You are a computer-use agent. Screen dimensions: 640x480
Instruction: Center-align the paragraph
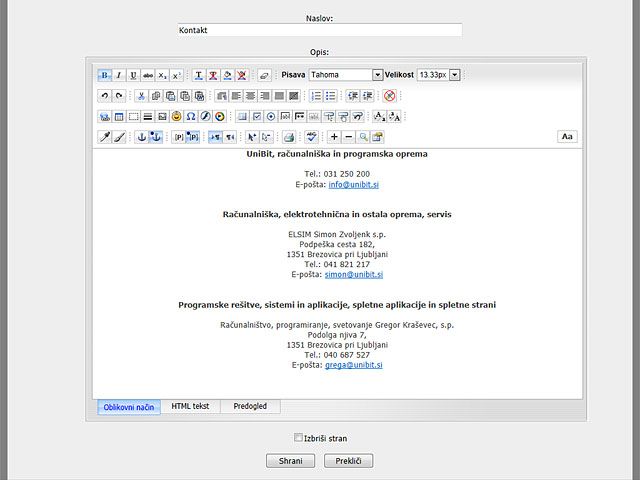(x=250, y=96)
